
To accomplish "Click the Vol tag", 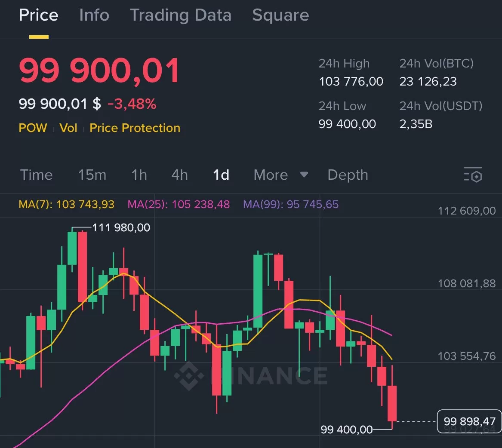I will coord(68,128).
